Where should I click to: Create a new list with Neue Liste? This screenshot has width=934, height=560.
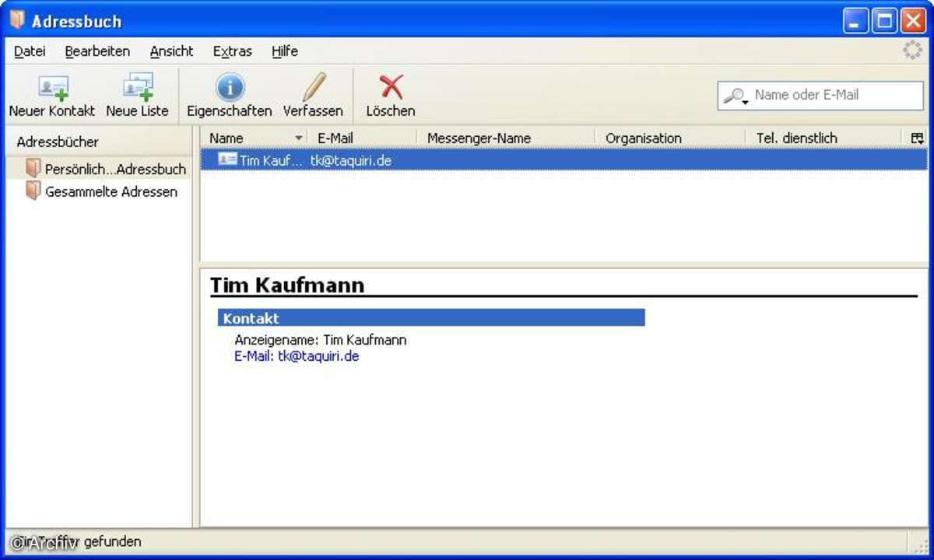(x=137, y=87)
